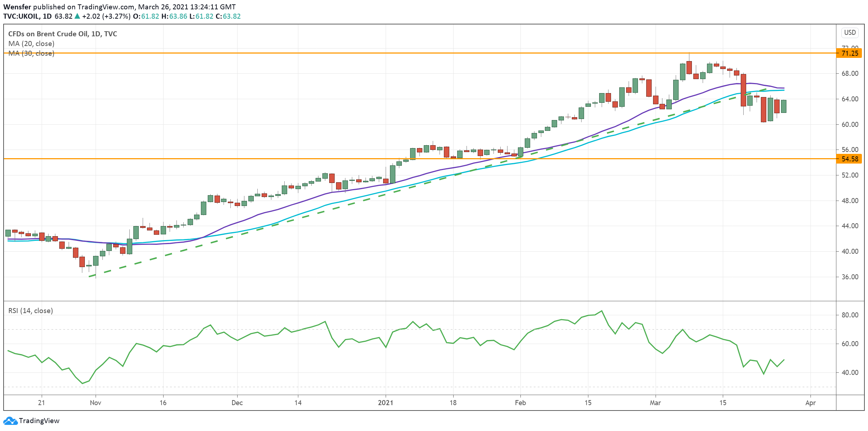Click the Apr label on the time axis

pyautogui.click(x=810, y=403)
